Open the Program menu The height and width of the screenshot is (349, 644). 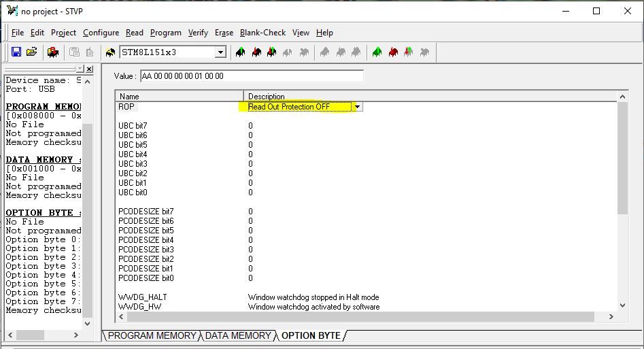click(165, 33)
